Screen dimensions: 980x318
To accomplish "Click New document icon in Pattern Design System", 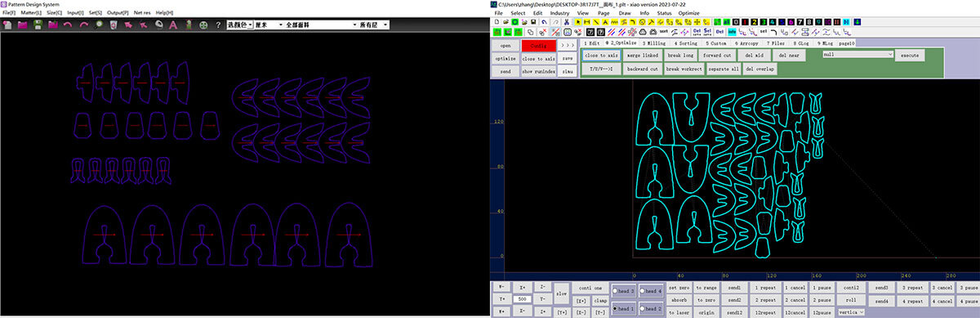I will pyautogui.click(x=8, y=25).
